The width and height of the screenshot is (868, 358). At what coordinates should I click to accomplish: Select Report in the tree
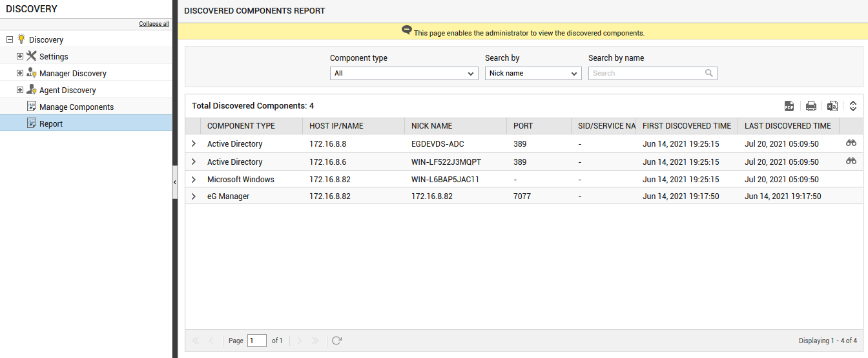tap(51, 124)
